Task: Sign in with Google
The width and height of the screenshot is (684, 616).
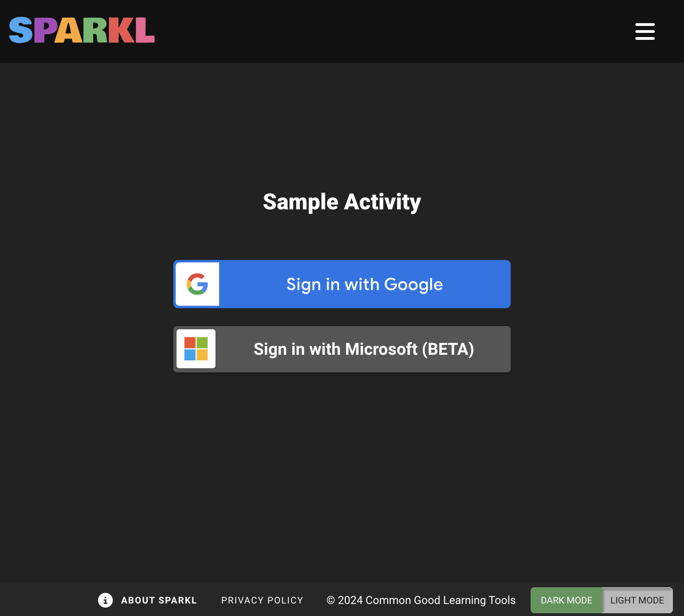Action: 342,284
